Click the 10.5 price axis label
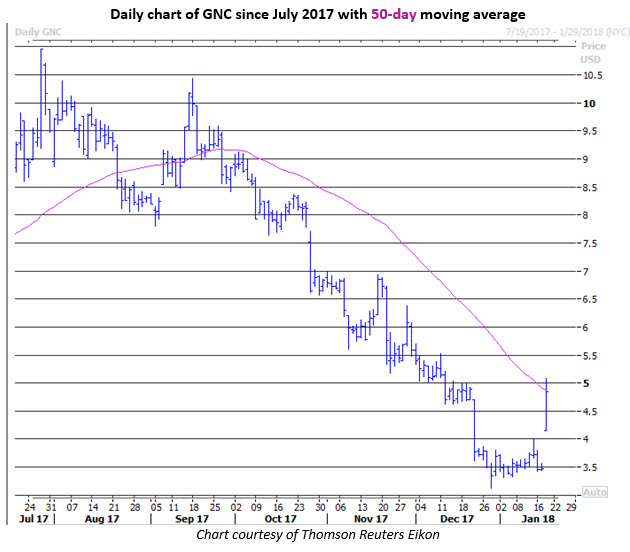The image size is (630, 552). point(592,75)
